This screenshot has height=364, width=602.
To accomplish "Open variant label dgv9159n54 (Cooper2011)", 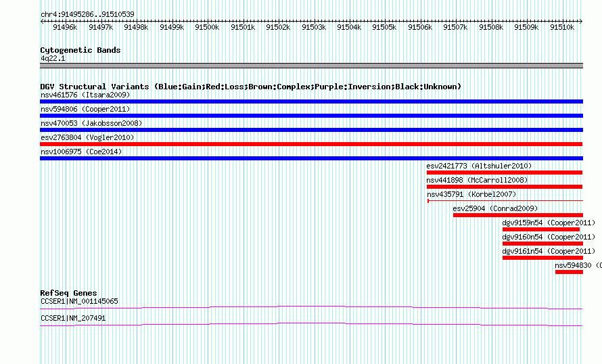I will click(x=549, y=223).
